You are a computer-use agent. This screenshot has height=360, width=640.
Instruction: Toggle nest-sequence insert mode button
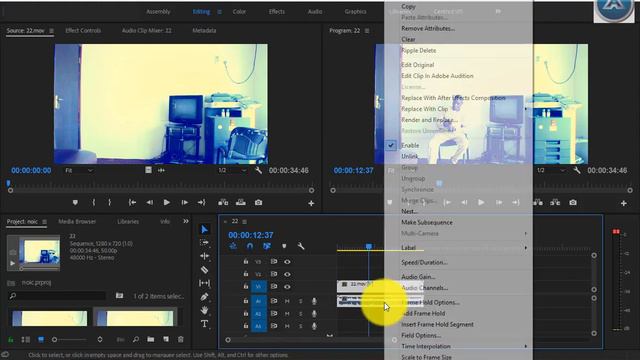[x=233, y=246]
